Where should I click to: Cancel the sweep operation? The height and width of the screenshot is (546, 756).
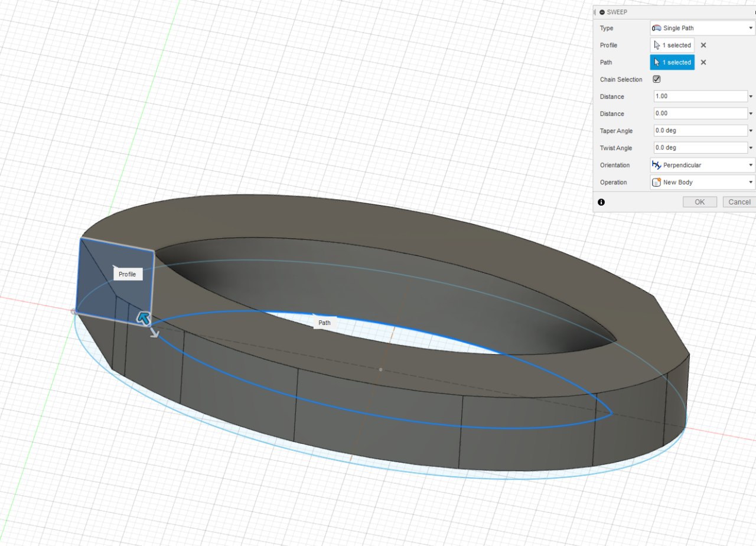tap(738, 202)
